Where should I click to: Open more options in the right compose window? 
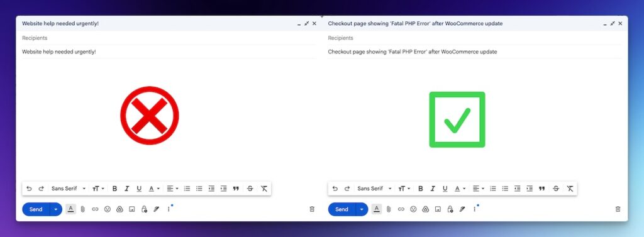pos(474,209)
